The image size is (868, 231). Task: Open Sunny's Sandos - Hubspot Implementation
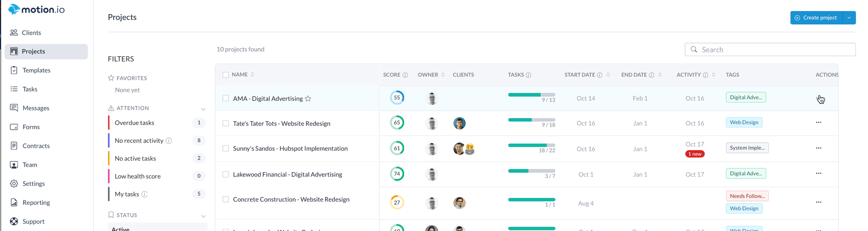[x=290, y=149]
